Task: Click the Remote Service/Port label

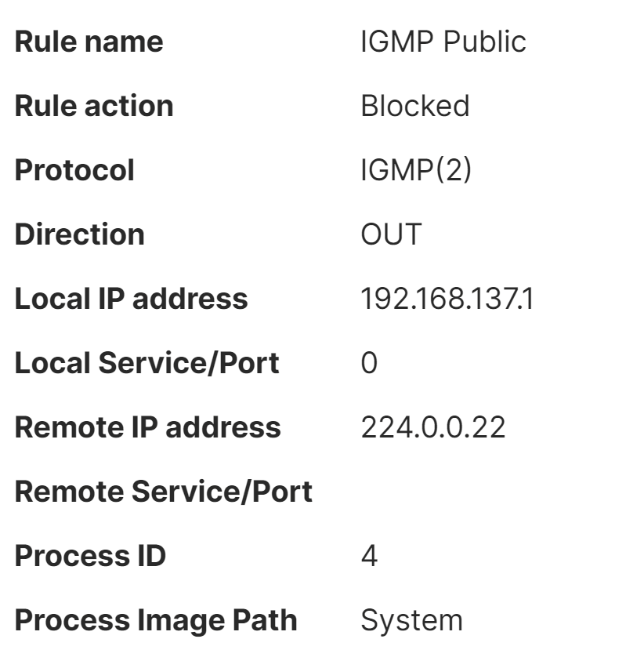Action: [x=163, y=492]
